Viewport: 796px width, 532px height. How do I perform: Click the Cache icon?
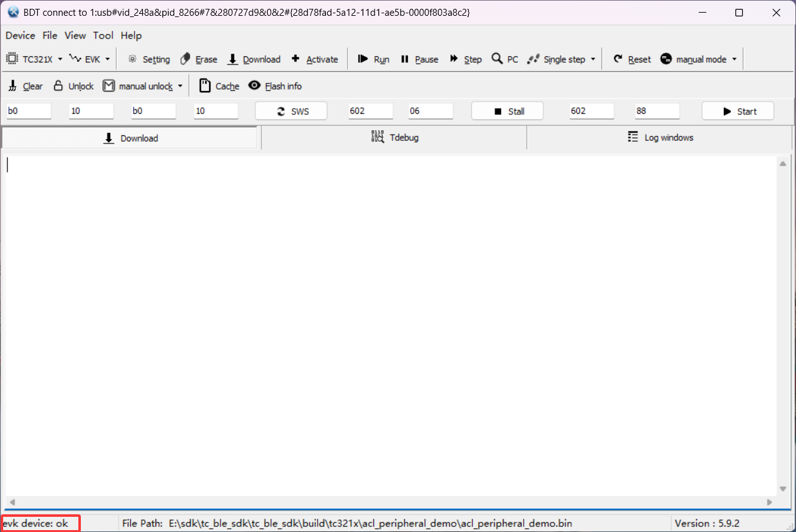pos(205,85)
